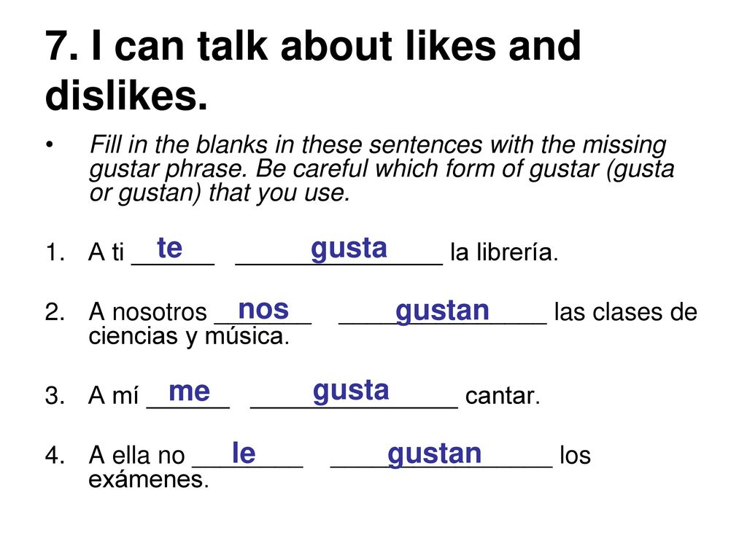Select the answer 'te' in sentence 1
The height and width of the screenshot is (560, 747).
[169, 248]
